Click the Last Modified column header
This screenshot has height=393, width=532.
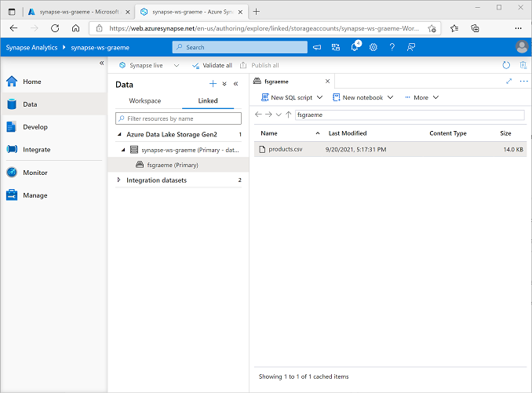pyautogui.click(x=348, y=133)
